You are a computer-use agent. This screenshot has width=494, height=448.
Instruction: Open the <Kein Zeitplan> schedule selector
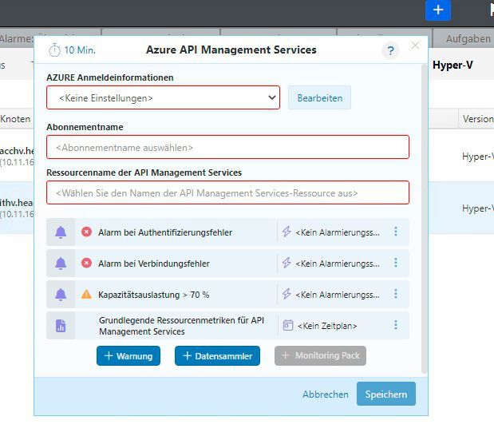click(327, 326)
